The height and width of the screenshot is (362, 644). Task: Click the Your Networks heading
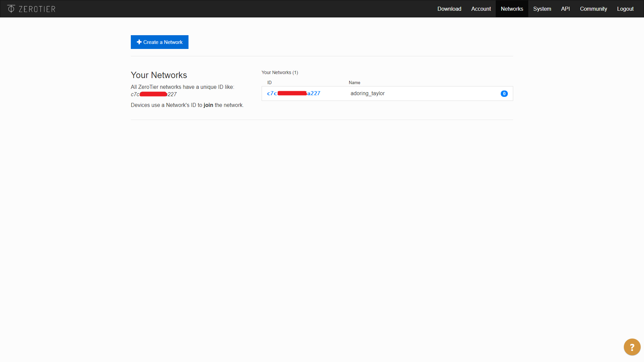[159, 75]
